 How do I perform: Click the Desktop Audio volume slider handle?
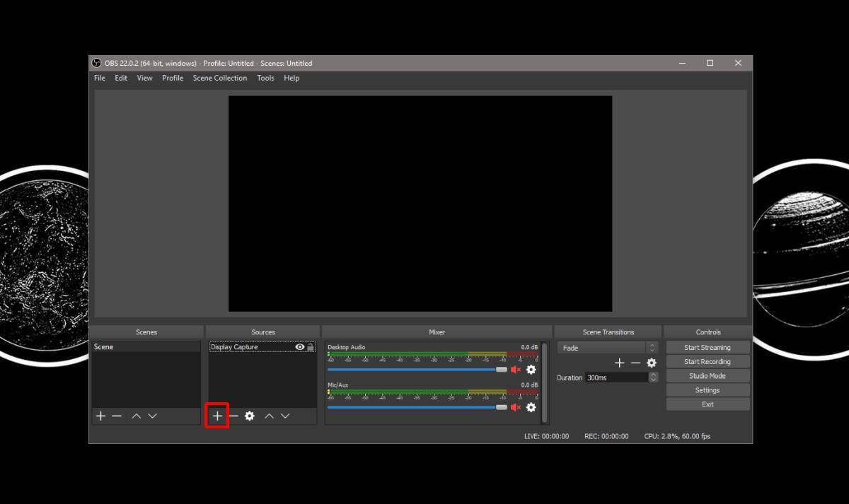click(502, 370)
